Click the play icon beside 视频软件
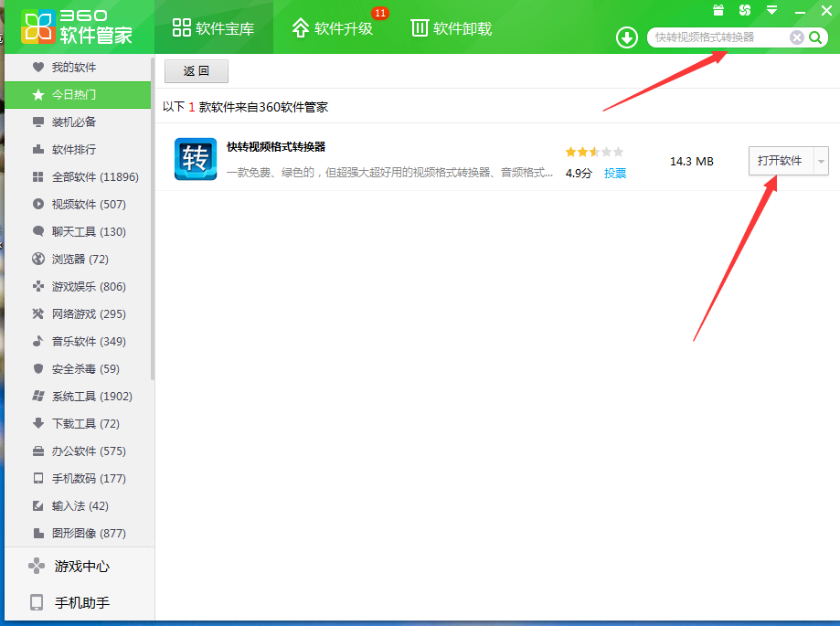This screenshot has height=626, width=840. (x=38, y=204)
